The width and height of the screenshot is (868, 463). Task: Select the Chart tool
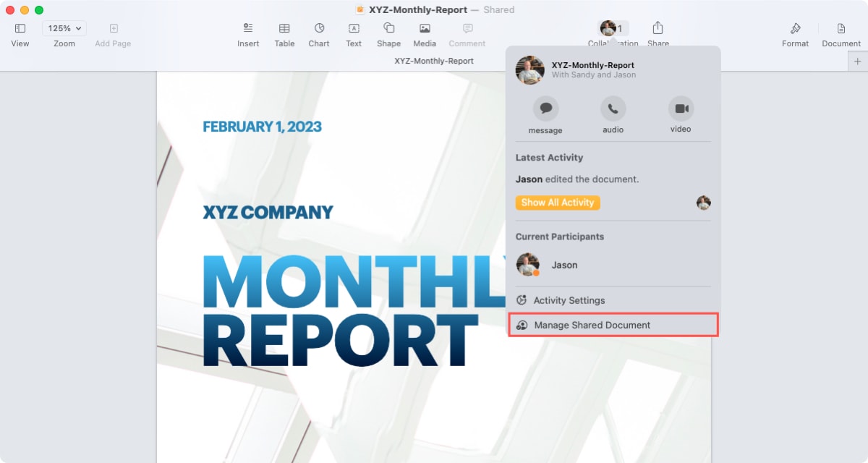point(318,30)
